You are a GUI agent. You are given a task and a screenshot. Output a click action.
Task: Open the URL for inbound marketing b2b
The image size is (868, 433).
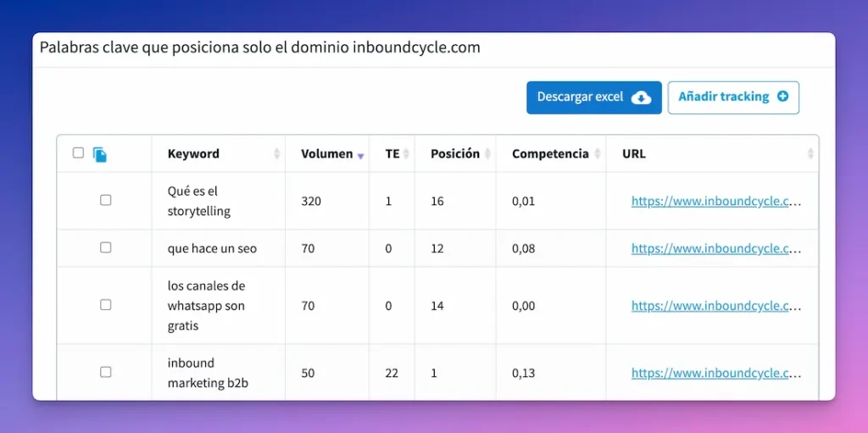[x=716, y=373]
